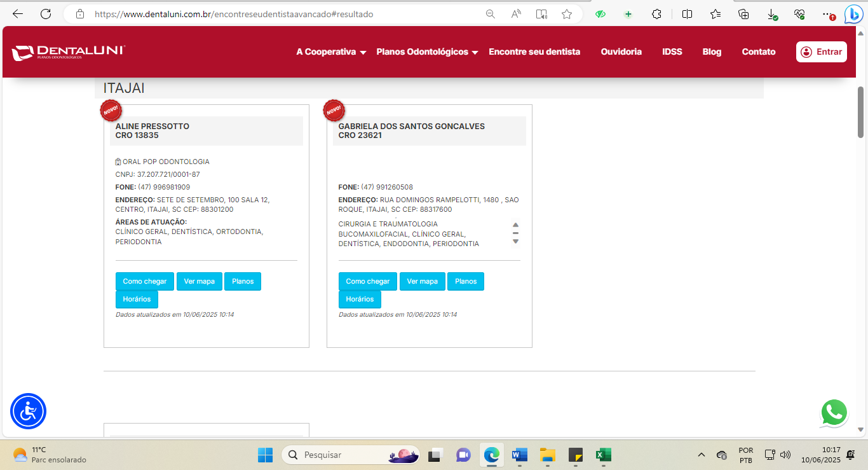Open Word from the taskbar
Image resolution: width=868 pixels, height=470 pixels.
(519, 455)
